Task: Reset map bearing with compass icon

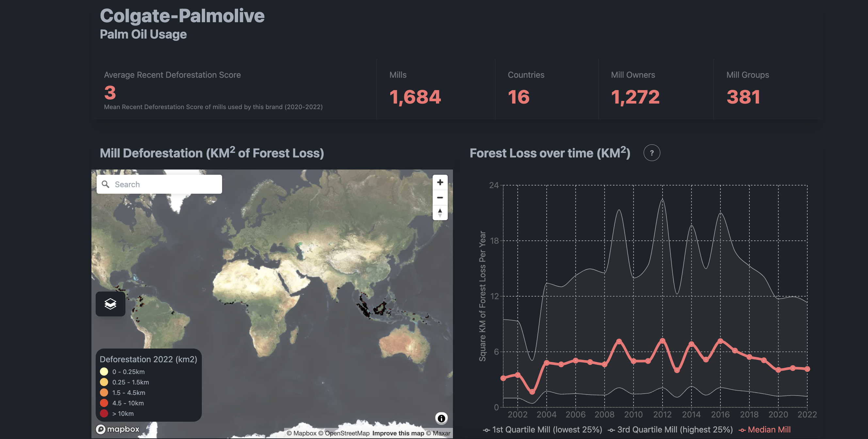Action: [440, 213]
